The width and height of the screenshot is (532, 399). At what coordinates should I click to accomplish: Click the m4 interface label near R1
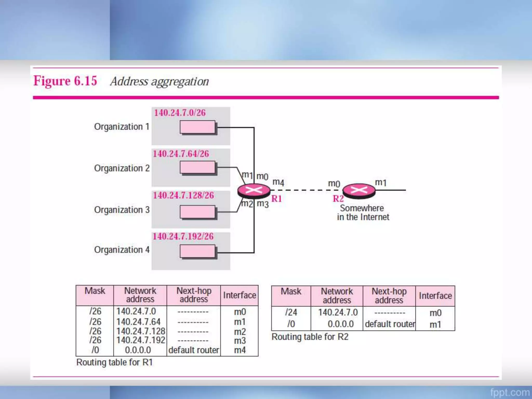(x=278, y=182)
